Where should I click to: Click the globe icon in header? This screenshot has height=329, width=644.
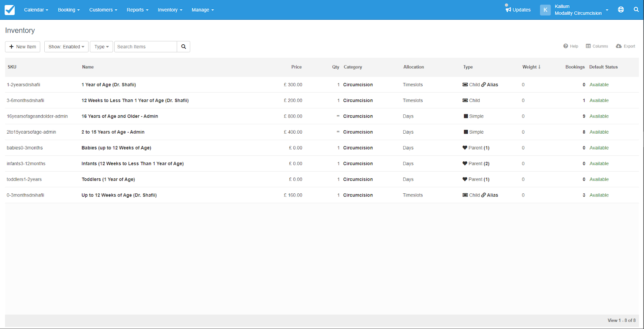pyautogui.click(x=621, y=10)
